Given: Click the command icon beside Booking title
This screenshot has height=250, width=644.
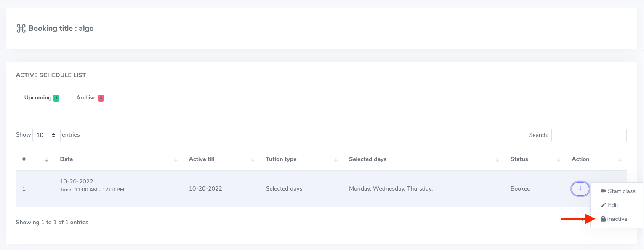Looking at the screenshot, I should (x=21, y=29).
